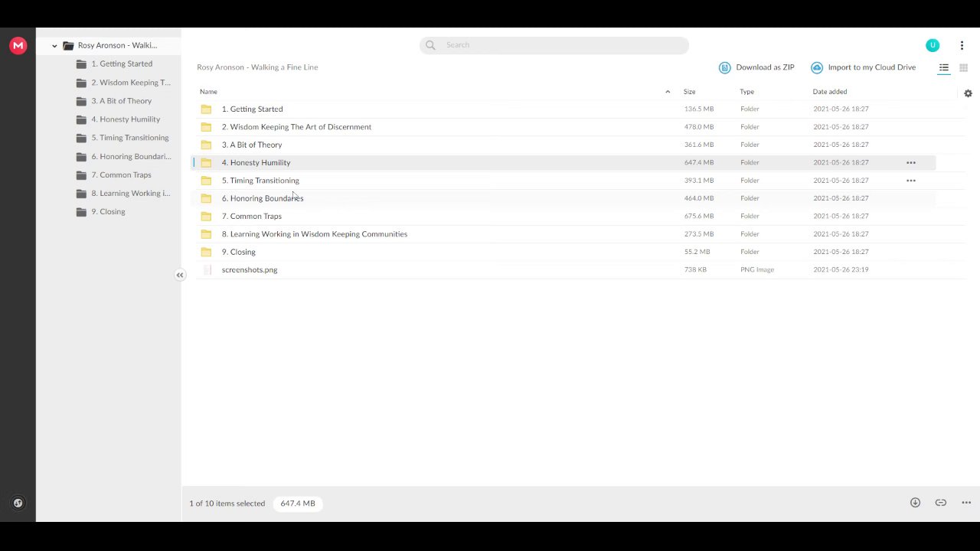The width and height of the screenshot is (980, 551).
Task: Click Import to my Cloud Drive
Action: click(863, 67)
